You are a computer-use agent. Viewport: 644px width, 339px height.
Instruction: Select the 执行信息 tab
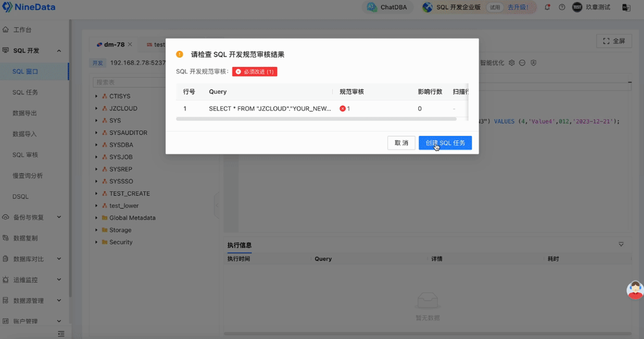click(239, 245)
